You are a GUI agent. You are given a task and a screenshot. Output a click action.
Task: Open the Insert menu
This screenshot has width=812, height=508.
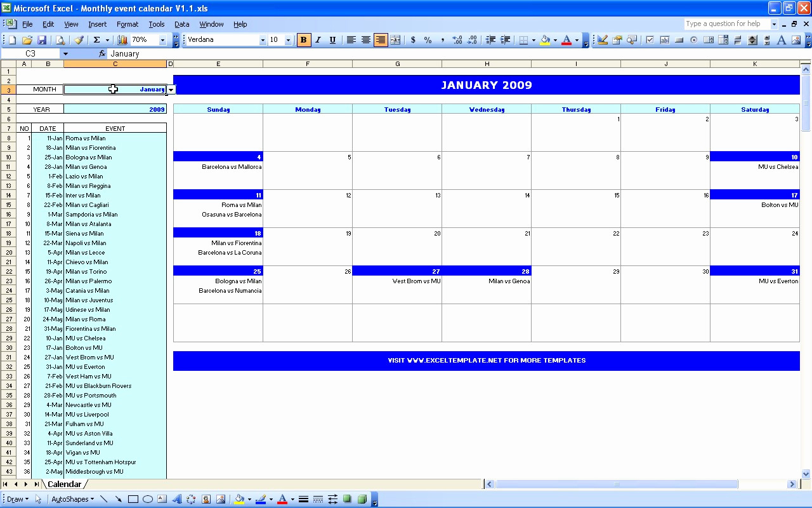click(x=97, y=24)
